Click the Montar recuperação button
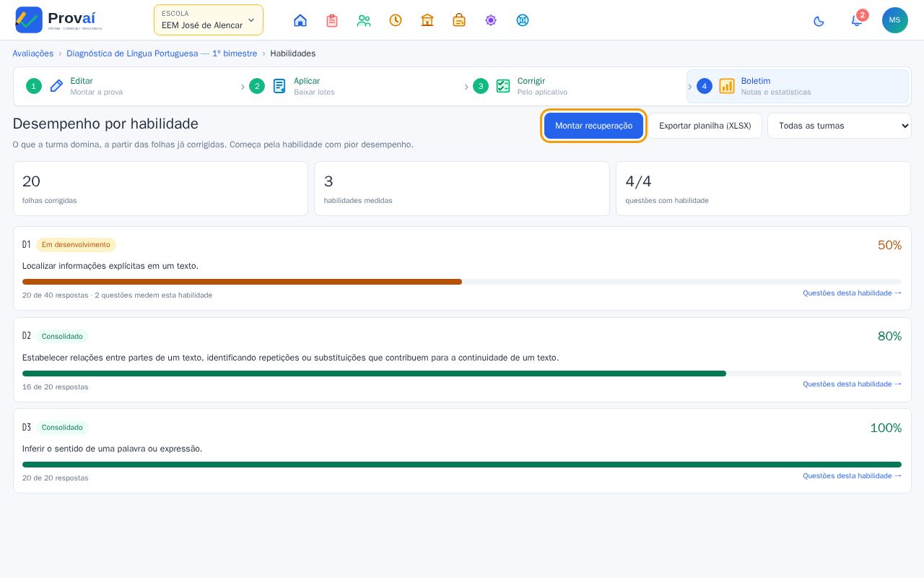The image size is (924, 578). tap(593, 126)
